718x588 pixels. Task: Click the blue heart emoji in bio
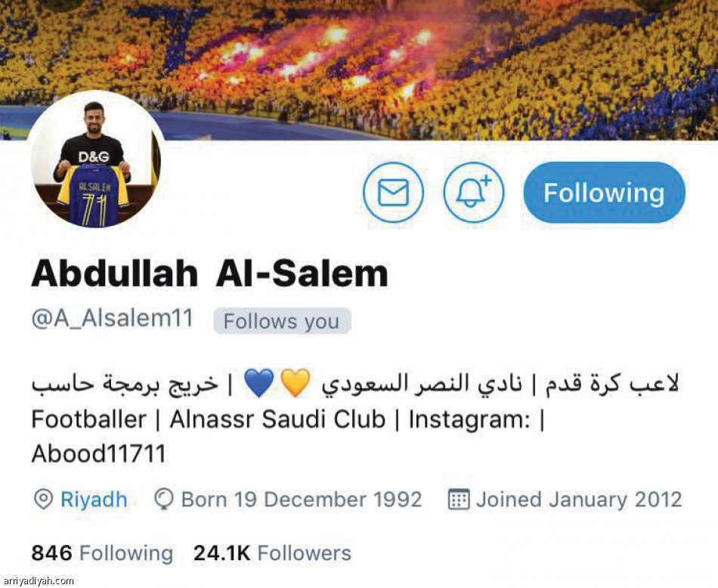[x=259, y=383]
